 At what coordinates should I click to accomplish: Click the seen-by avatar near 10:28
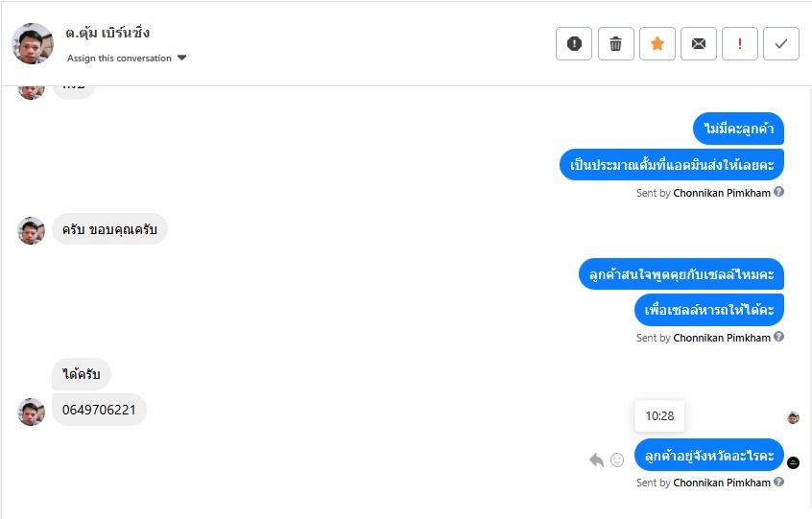tap(794, 417)
